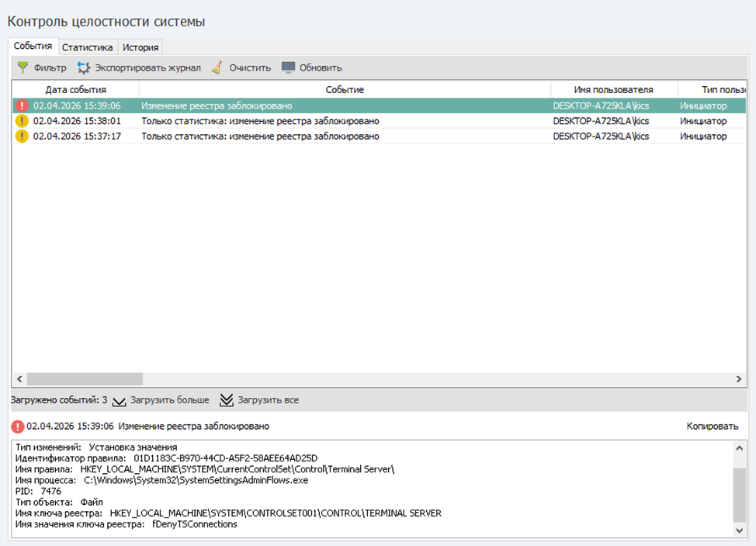Select the События tab
The height and width of the screenshot is (546, 756).
[x=33, y=47]
